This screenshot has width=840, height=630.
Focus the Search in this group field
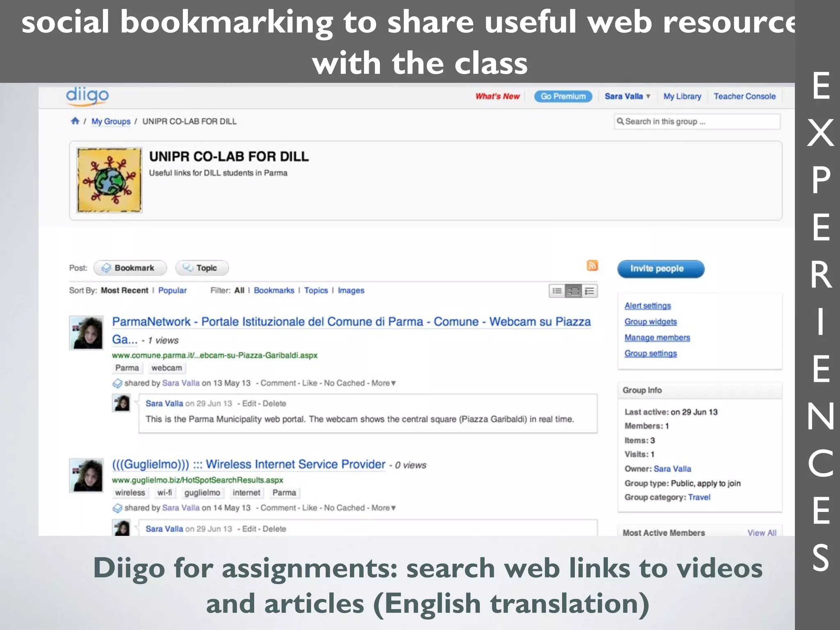(697, 121)
